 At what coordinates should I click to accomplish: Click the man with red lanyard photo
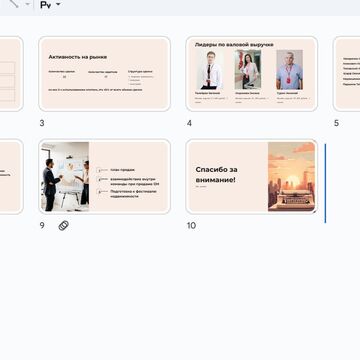[289, 70]
